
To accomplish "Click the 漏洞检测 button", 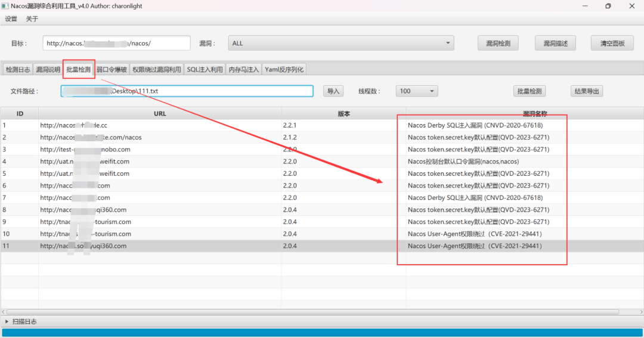I will point(498,43).
